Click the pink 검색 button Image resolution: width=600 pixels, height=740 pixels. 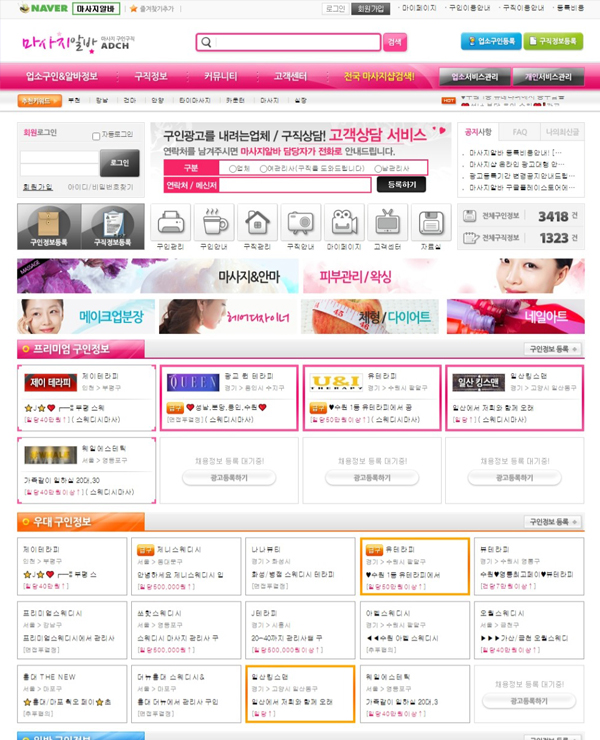395,42
